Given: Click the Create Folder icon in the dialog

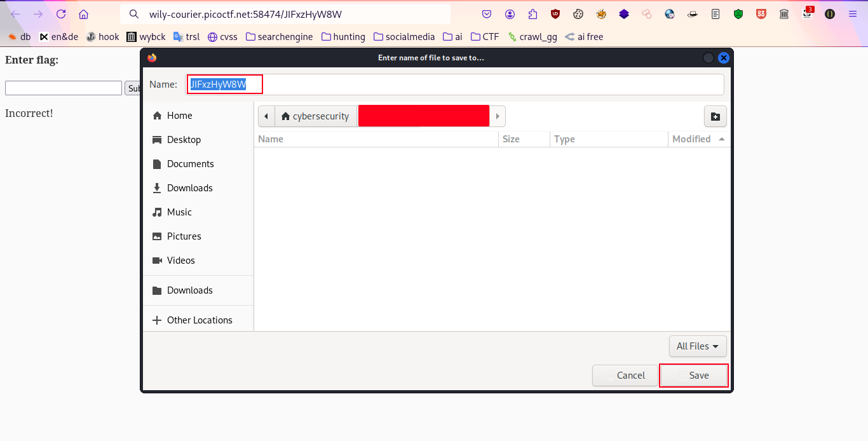Looking at the screenshot, I should coord(715,116).
